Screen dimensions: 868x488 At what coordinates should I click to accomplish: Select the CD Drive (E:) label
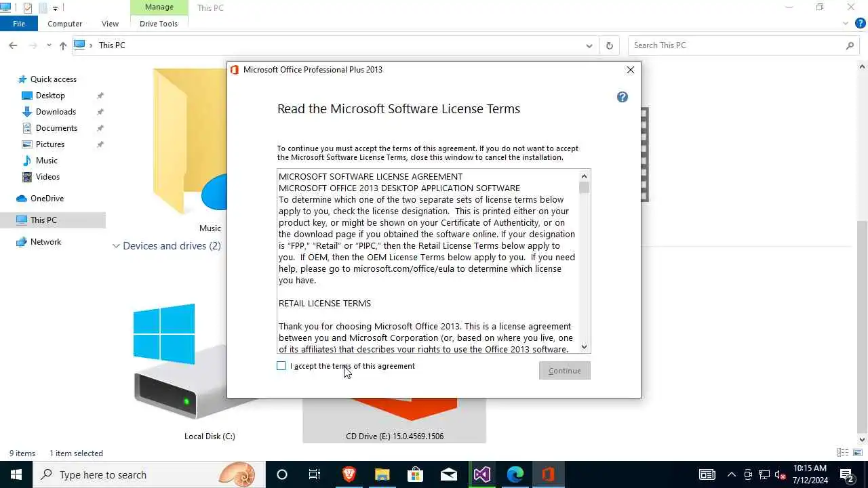click(x=395, y=436)
